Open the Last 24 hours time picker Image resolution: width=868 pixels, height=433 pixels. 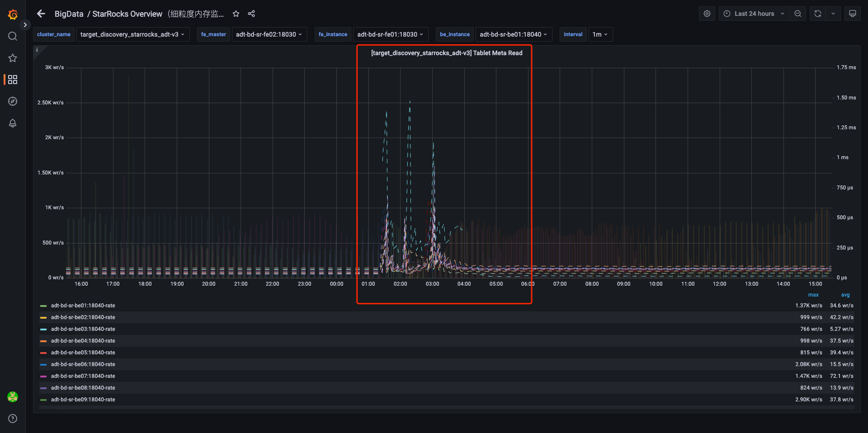point(754,14)
